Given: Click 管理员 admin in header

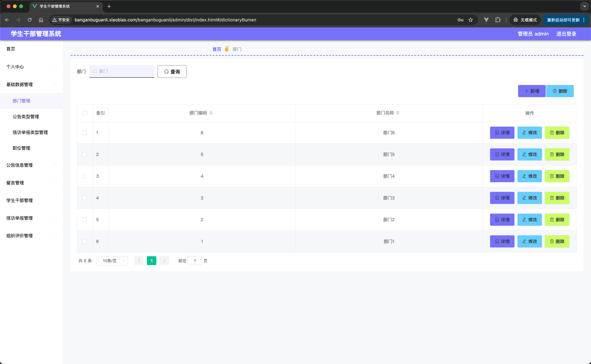Looking at the screenshot, I should 533,34.
